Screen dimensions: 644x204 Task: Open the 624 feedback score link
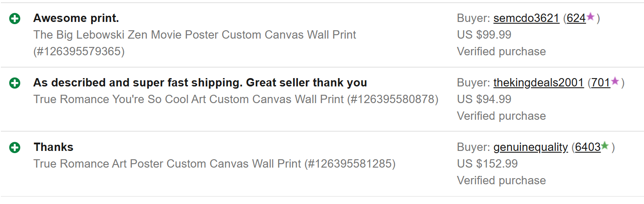coord(576,18)
